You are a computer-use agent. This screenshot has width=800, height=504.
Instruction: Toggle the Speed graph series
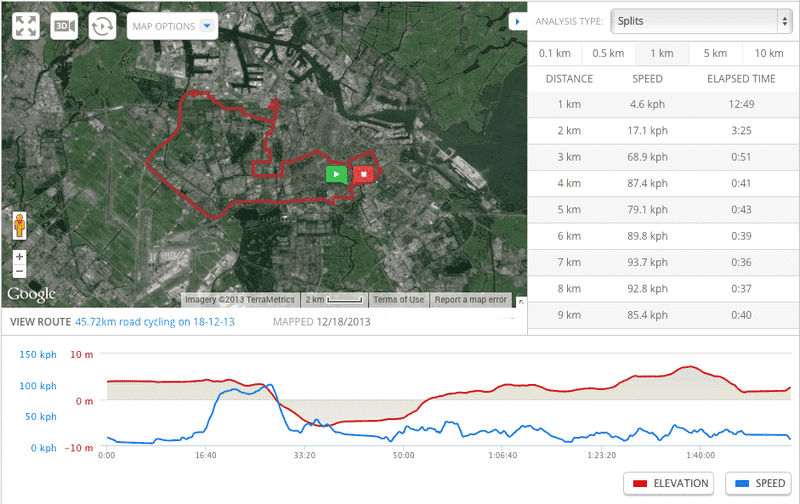[x=757, y=483]
